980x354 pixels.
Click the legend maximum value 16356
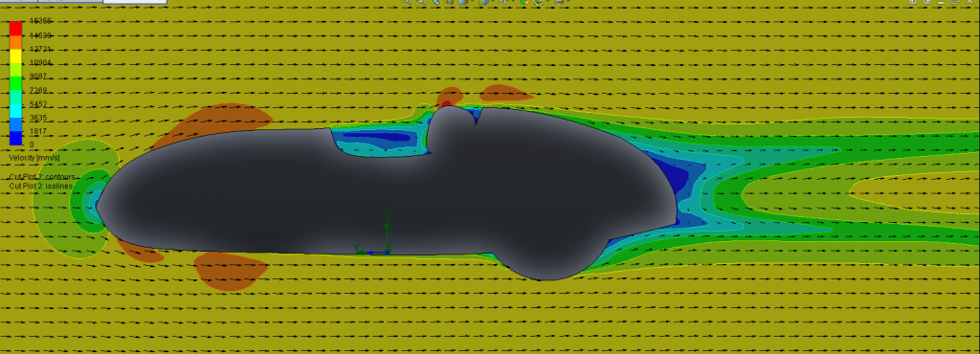pos(40,21)
